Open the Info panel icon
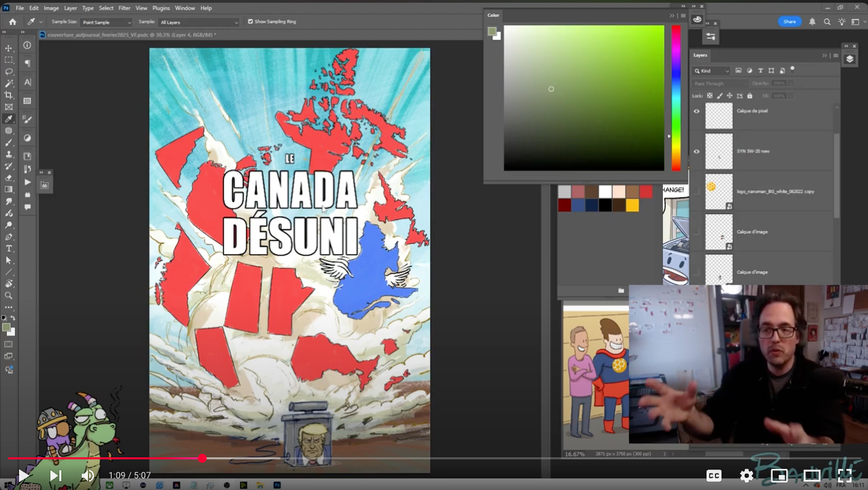Screen dimensions: 868x490 pyautogui.click(x=27, y=46)
